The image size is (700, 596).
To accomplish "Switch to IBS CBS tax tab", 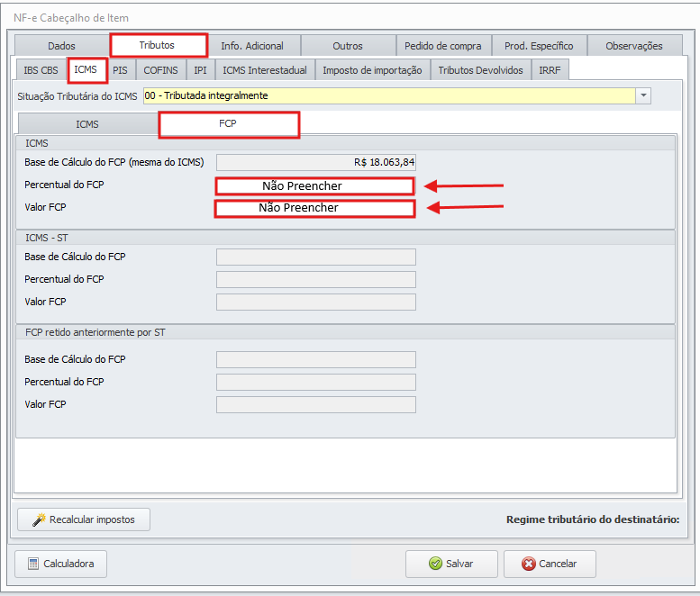I will 40,70.
